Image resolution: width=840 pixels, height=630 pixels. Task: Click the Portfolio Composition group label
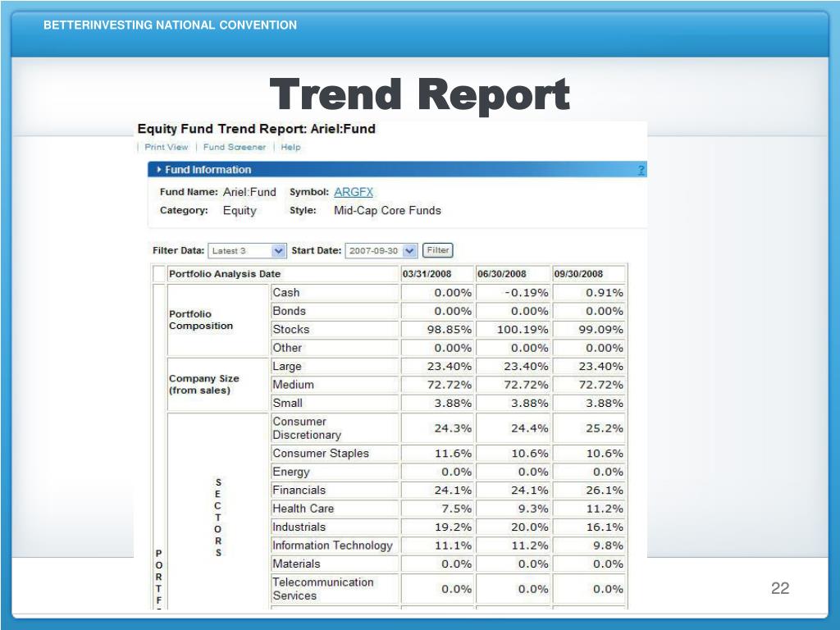pos(201,320)
